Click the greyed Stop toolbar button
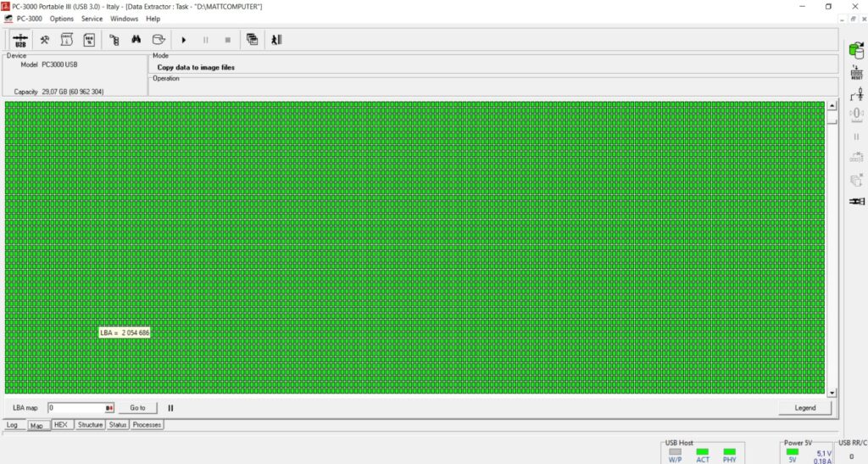Screen dimensions: 868x464 227,40
